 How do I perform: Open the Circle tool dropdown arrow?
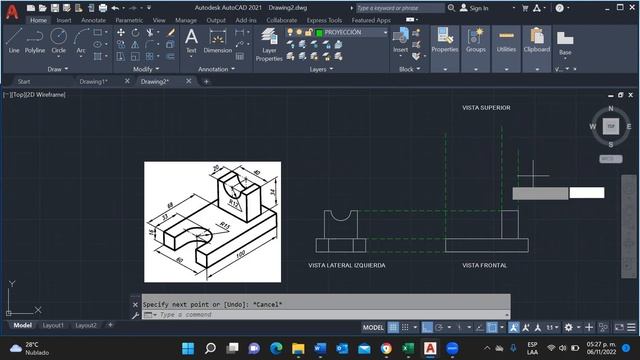coord(58,57)
